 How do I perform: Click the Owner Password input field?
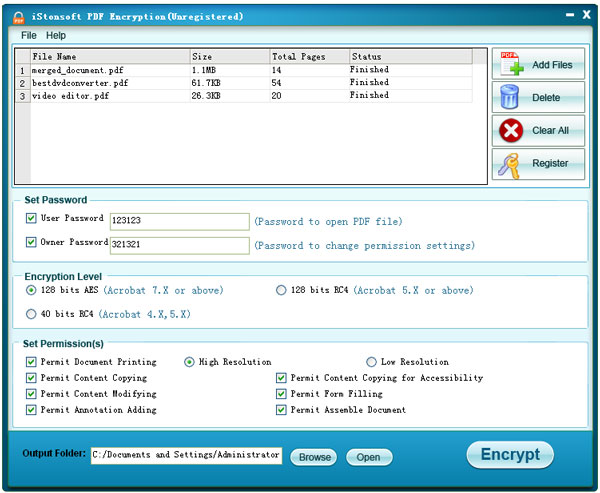pos(180,245)
